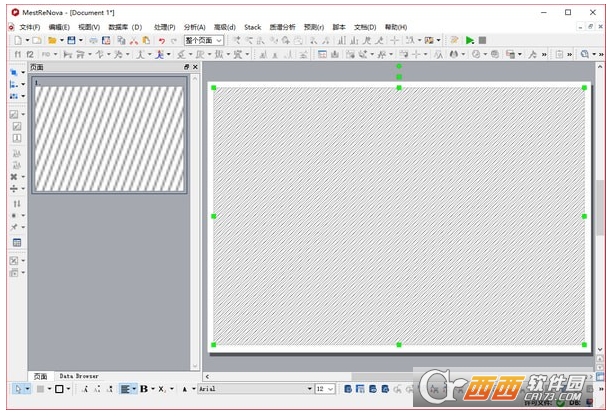Expand the pointer tool dropdown arrow
Viewport: 613px width, 417px height.
coord(27,389)
